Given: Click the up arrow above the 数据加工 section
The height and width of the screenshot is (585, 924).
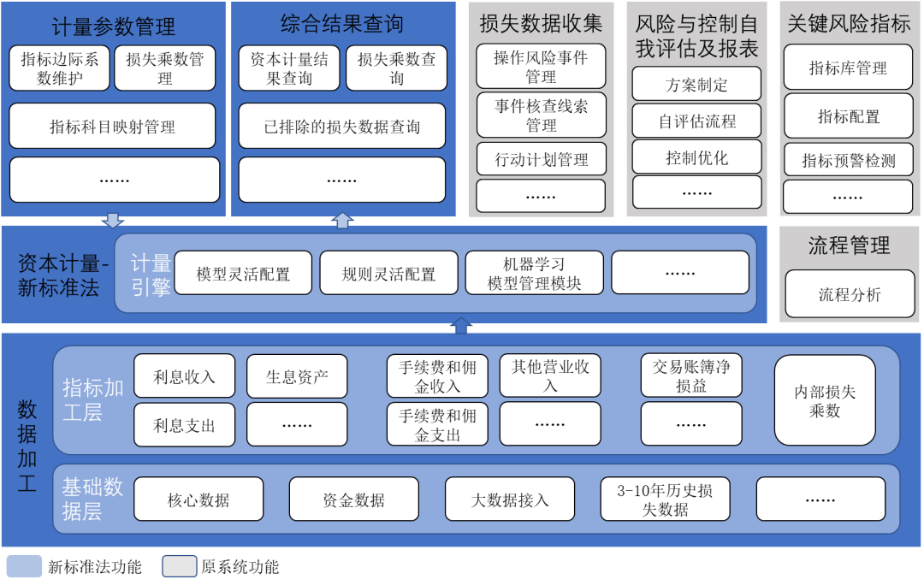Looking at the screenshot, I should point(460,325).
